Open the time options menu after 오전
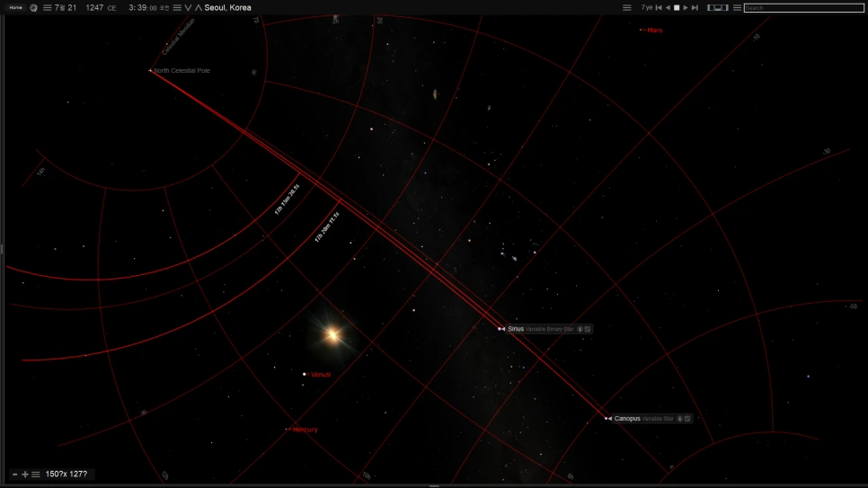Screen dimensions: 868x488 point(177,8)
